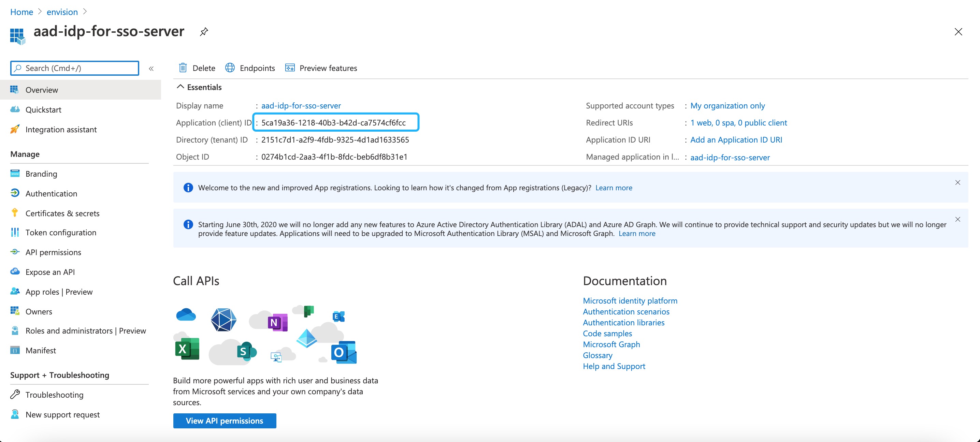Click the Delete trash icon
The height and width of the screenshot is (442, 980).
point(183,68)
